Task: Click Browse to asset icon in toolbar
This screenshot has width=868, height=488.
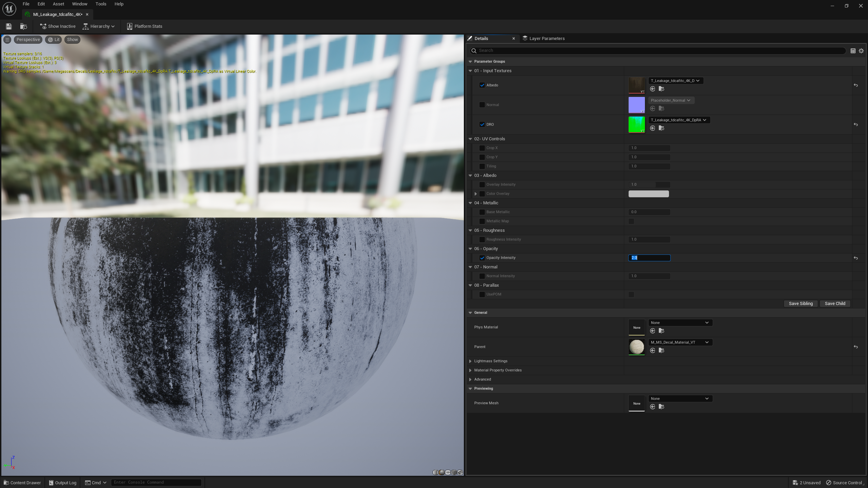Action: (23, 26)
